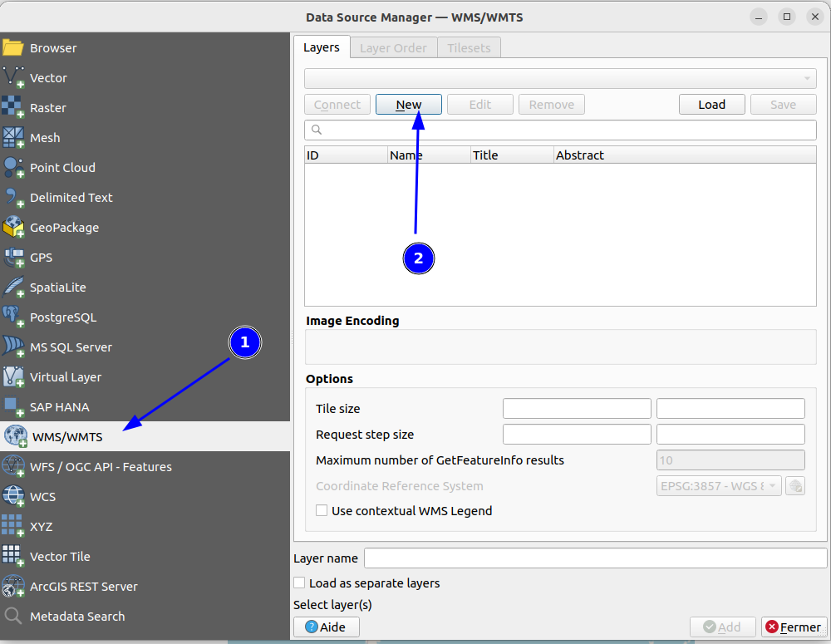Image resolution: width=831 pixels, height=644 pixels.
Task: Select the ArcGIS REST Server icon
Action: [13, 586]
